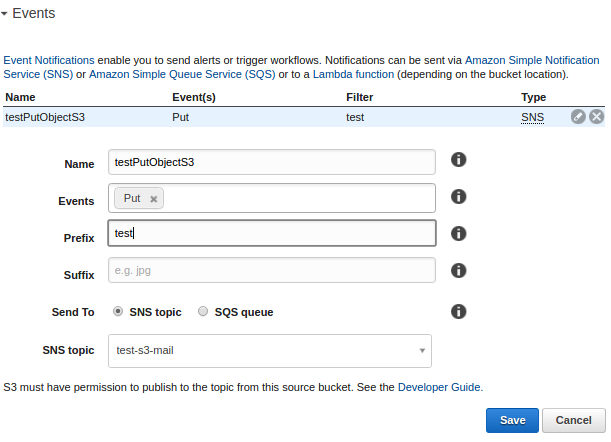Click the Event(s) column header
This screenshot has width=611, height=442.
click(194, 97)
